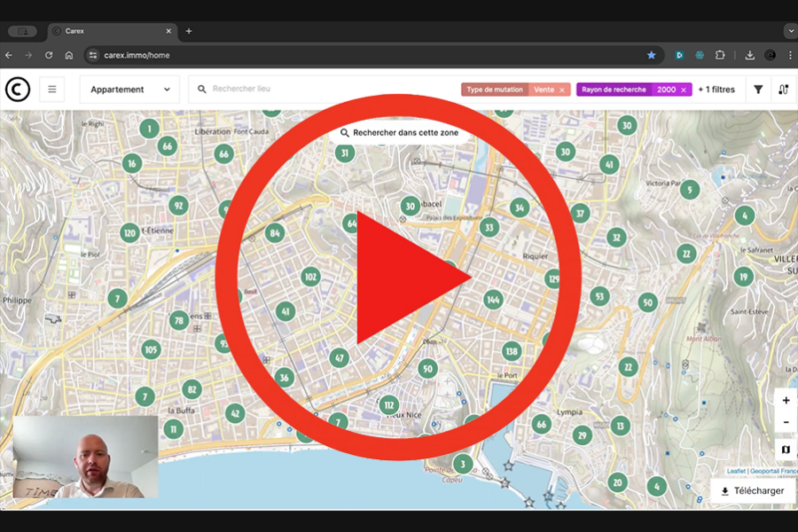Open browser extensions puzzle icon
Screen dimensions: 798x532
pos(720,55)
